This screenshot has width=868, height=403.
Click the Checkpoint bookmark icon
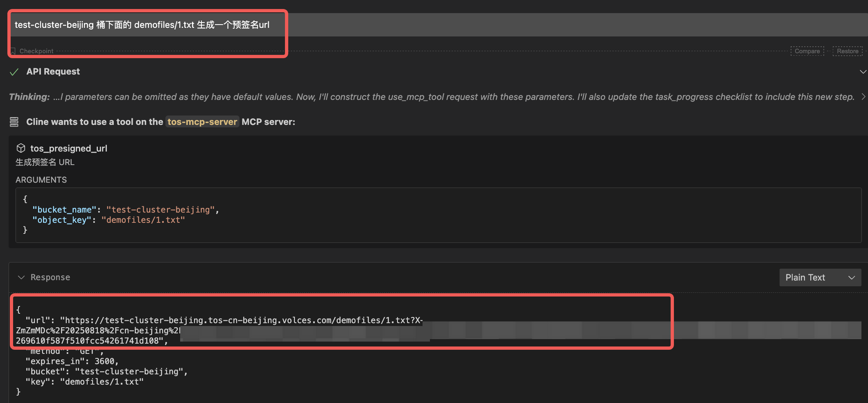point(13,51)
